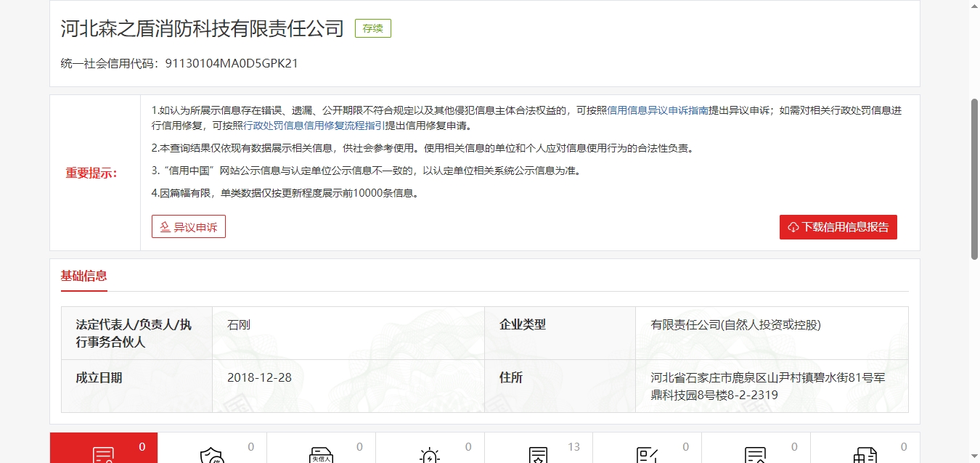Viewport: 980px width, 463px height.
Task: Select the 基础信息 tab
Action: (84, 276)
